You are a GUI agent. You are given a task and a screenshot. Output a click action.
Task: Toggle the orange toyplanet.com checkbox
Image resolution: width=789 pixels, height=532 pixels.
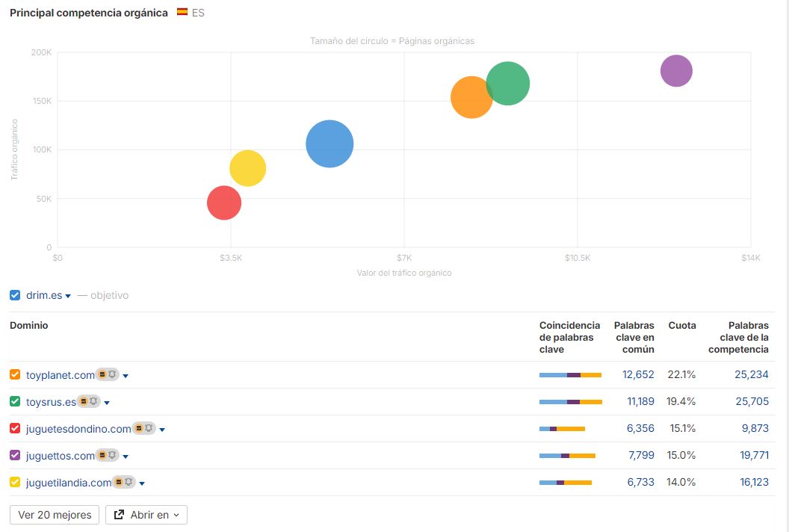coord(15,375)
